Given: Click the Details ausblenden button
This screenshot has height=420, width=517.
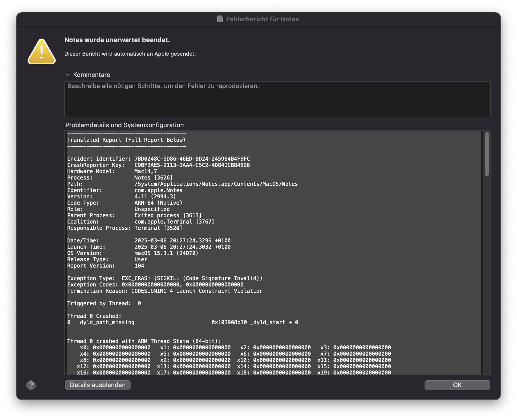Looking at the screenshot, I should tap(98, 385).
